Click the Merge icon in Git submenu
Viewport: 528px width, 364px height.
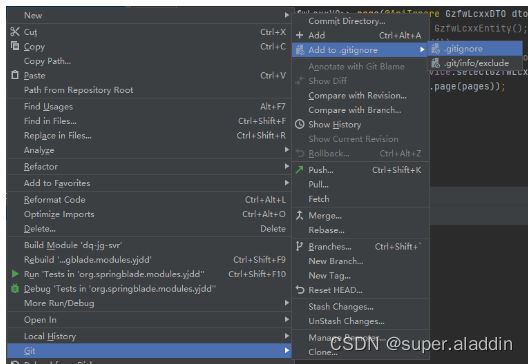pyautogui.click(x=299, y=215)
